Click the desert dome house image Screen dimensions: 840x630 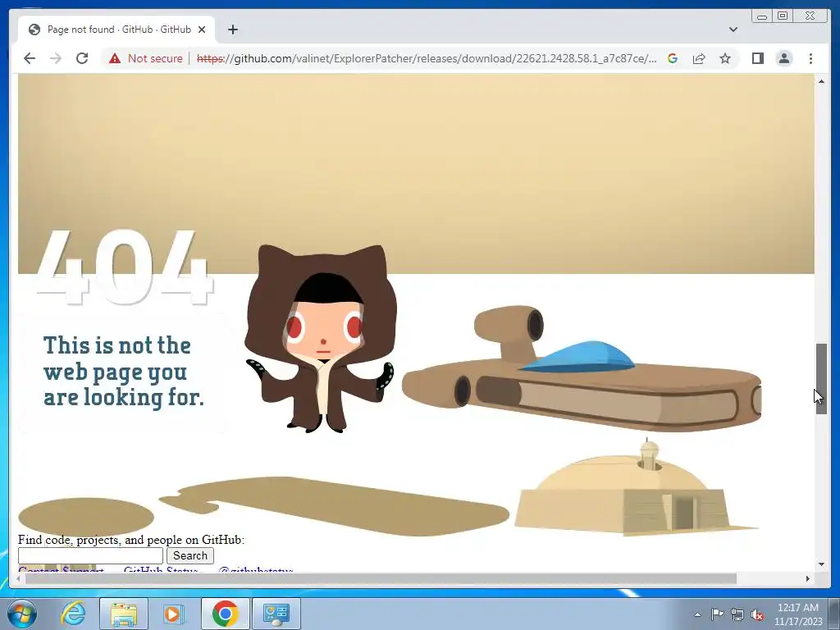click(x=635, y=486)
